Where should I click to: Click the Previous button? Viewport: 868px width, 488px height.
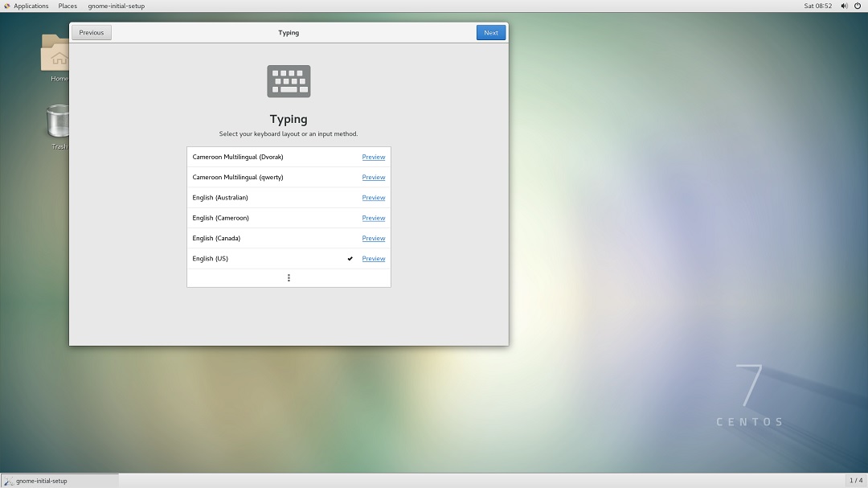(91, 32)
